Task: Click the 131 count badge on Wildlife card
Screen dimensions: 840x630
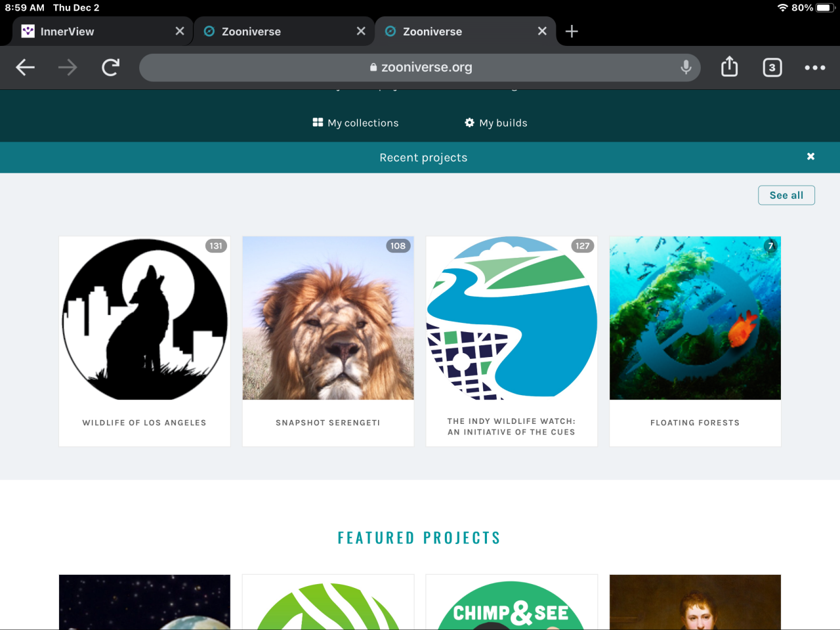Action: (x=216, y=245)
